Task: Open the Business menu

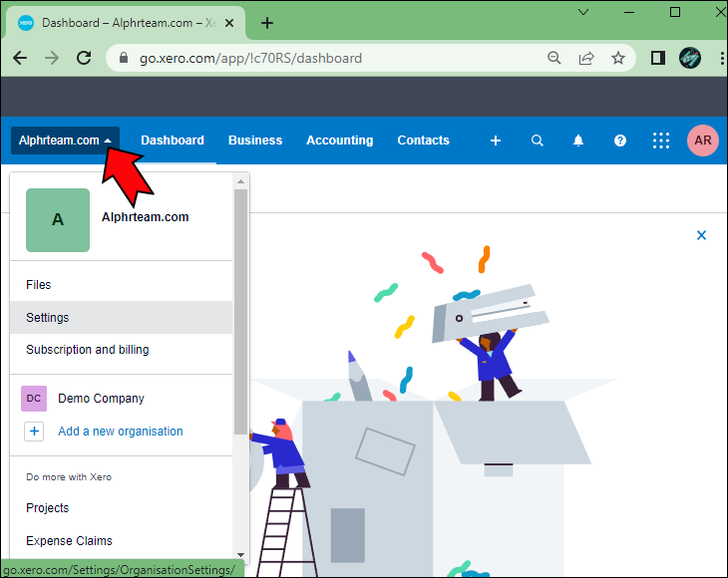Action: pyautogui.click(x=255, y=141)
